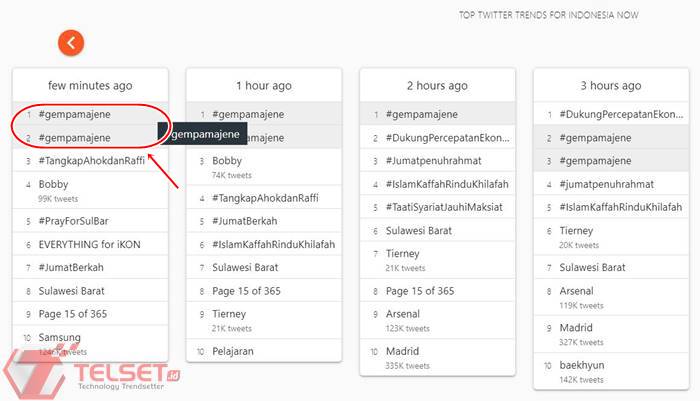Screen dimensions: 700x401
Task: Select #Jumatpenuhrahmat trend
Action: [x=435, y=160]
